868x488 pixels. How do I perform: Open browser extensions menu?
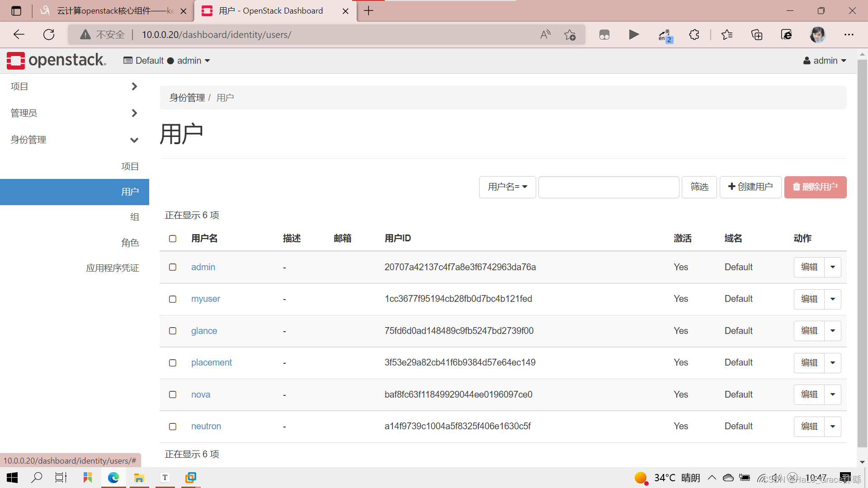[x=694, y=34]
